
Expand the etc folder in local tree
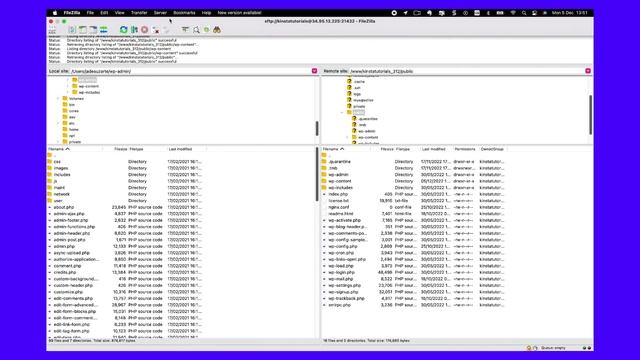[x=58, y=123]
